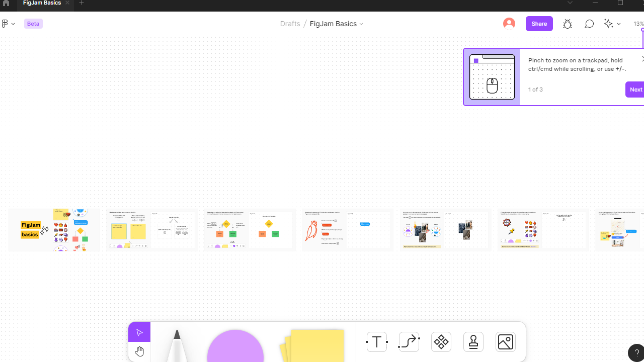The height and width of the screenshot is (362, 644).
Task: Pick the purple circle shape tool
Action: (x=235, y=347)
